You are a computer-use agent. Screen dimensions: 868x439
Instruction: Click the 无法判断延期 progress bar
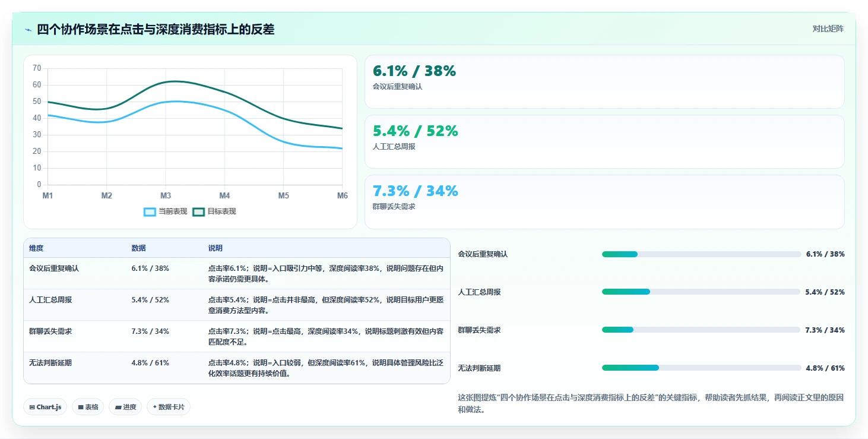(701, 368)
